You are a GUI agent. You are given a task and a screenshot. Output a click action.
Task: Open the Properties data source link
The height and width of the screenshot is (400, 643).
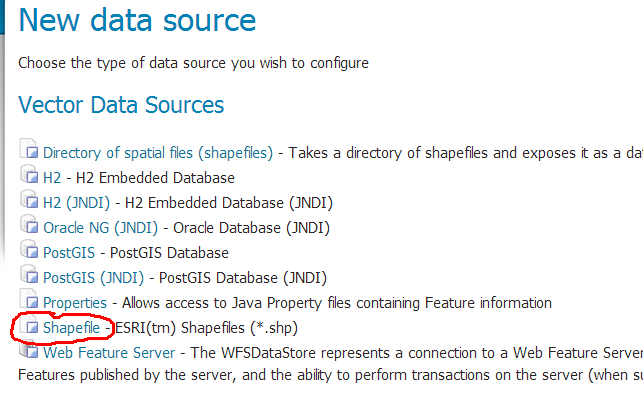coord(75,303)
